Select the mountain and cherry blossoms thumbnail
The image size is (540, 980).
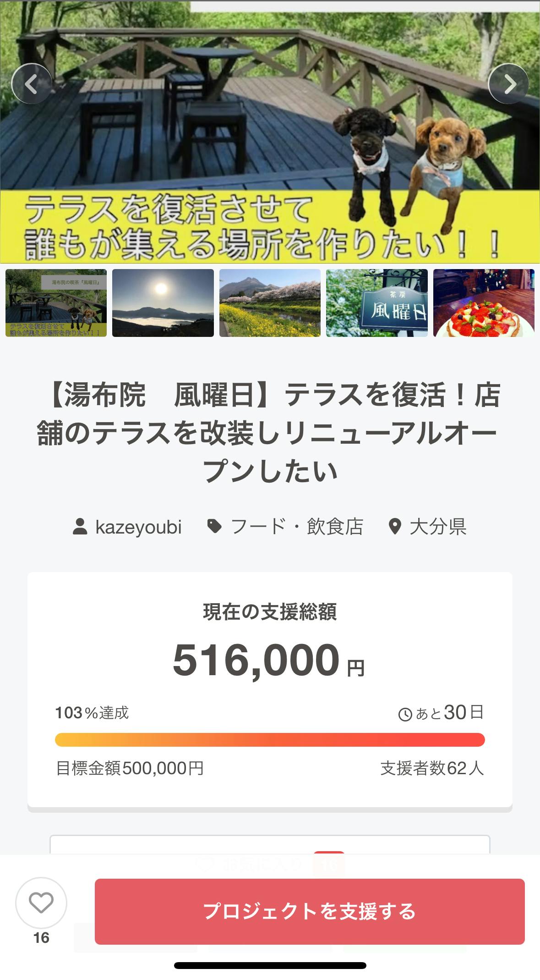point(270,303)
